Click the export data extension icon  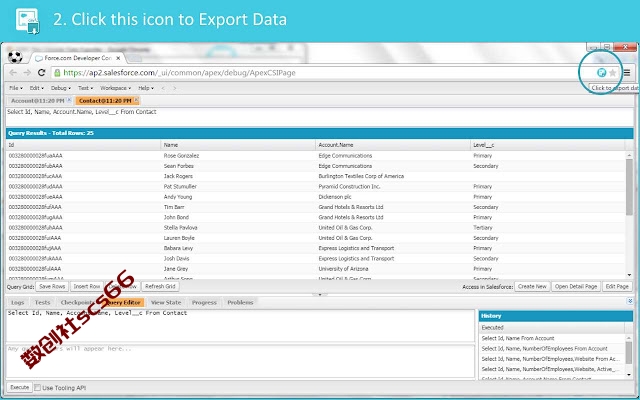point(601,73)
